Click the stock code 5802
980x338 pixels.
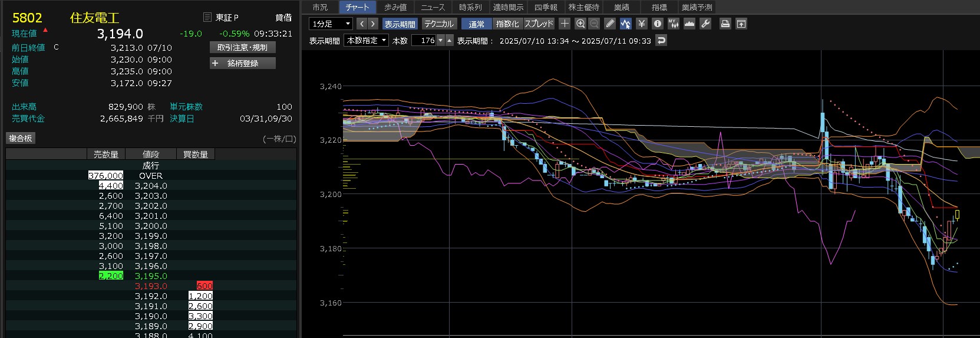click(x=27, y=18)
